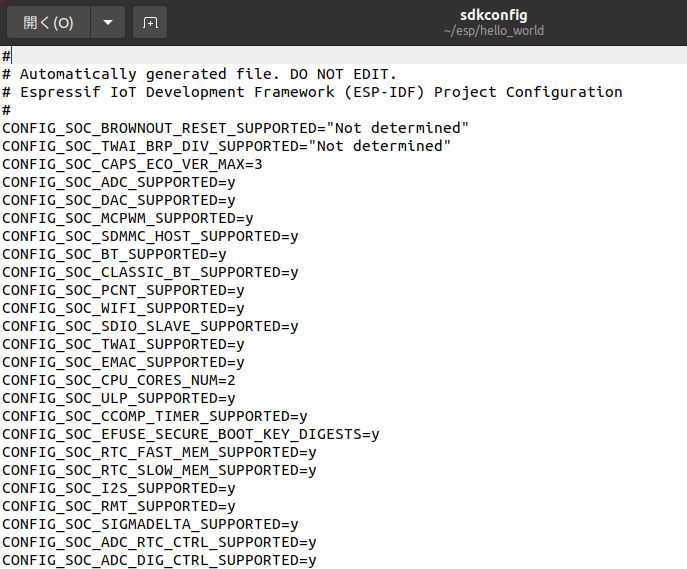The width and height of the screenshot is (687, 569).
Task: Create a new document with the new-tab icon
Action: [x=150, y=22]
